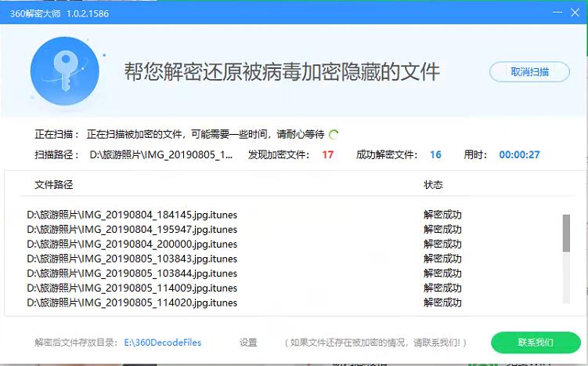Viewport: 588px width, 366px height.
Task: Close the 360解密大师 window
Action: (x=575, y=11)
